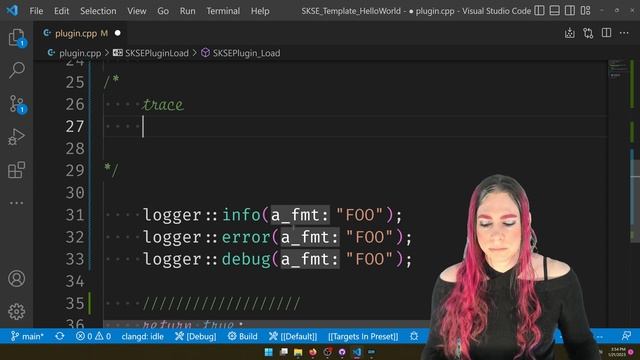Choose the Targets In Preset option
Viewport: 640px width, 360px height.
click(363, 336)
